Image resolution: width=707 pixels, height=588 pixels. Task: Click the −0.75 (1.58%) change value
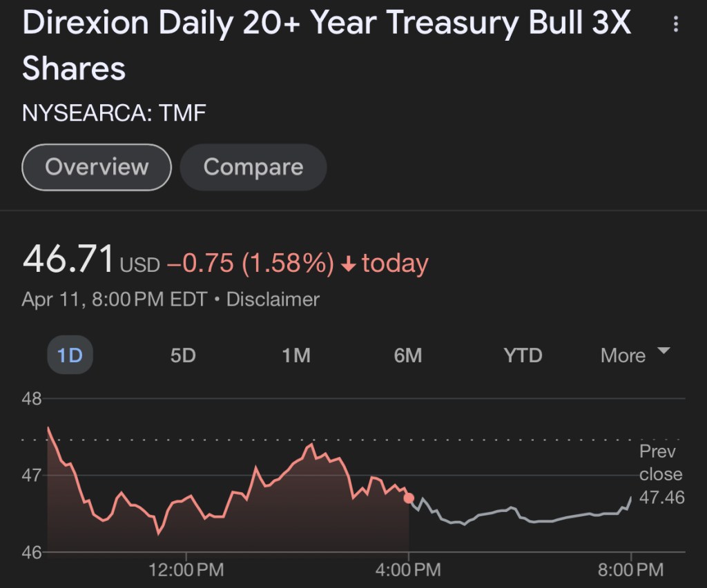[x=251, y=264]
